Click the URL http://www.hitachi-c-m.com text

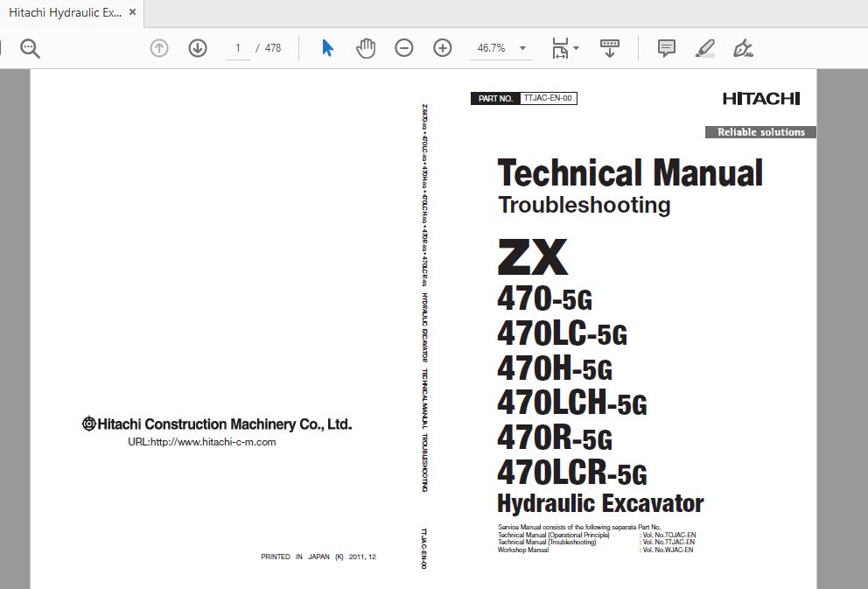click(202, 442)
